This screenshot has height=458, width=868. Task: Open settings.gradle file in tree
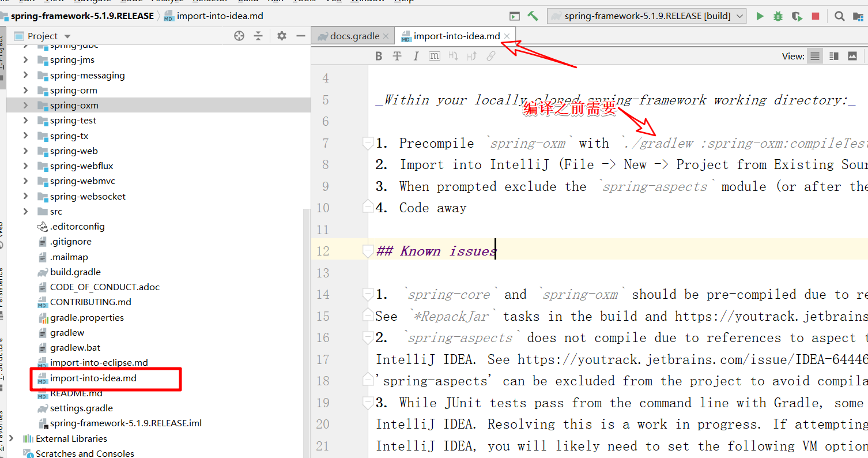tap(81, 408)
